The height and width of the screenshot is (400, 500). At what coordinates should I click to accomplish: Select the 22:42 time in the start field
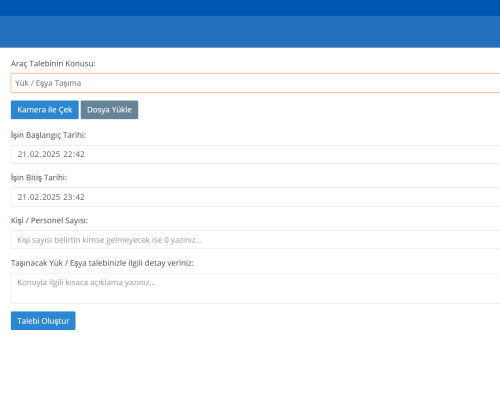[74, 154]
